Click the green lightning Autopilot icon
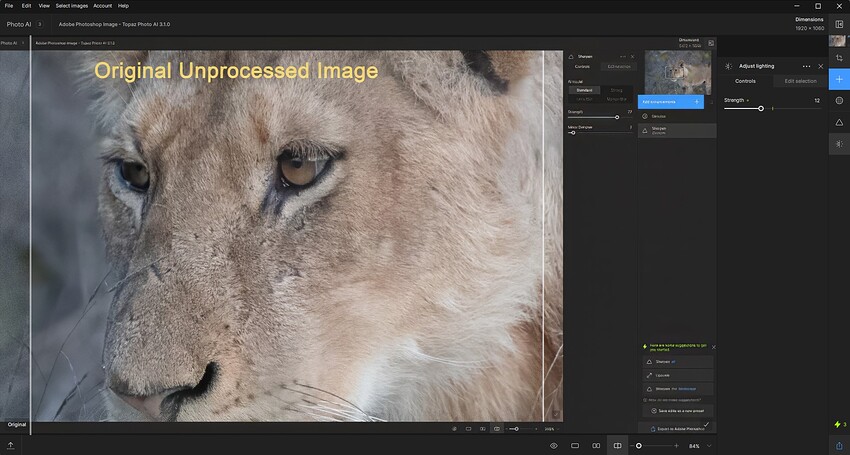Viewport: 850px width, 455px height. (839, 424)
